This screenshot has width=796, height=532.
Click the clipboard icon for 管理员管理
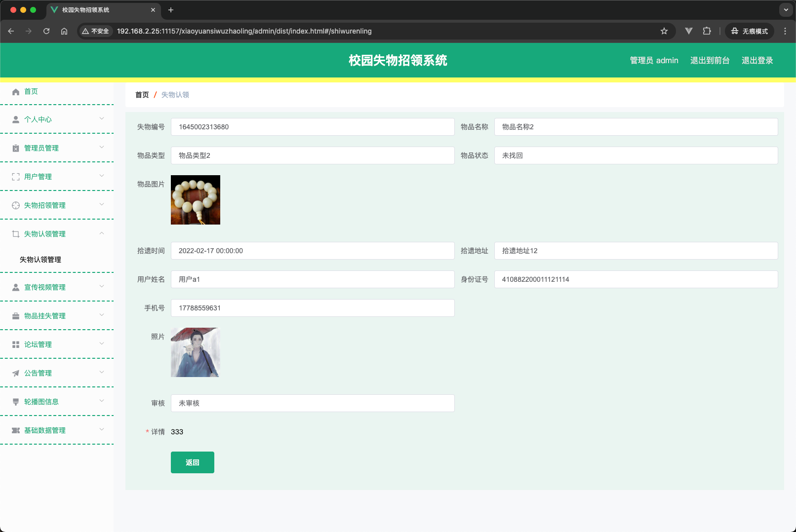(x=16, y=148)
